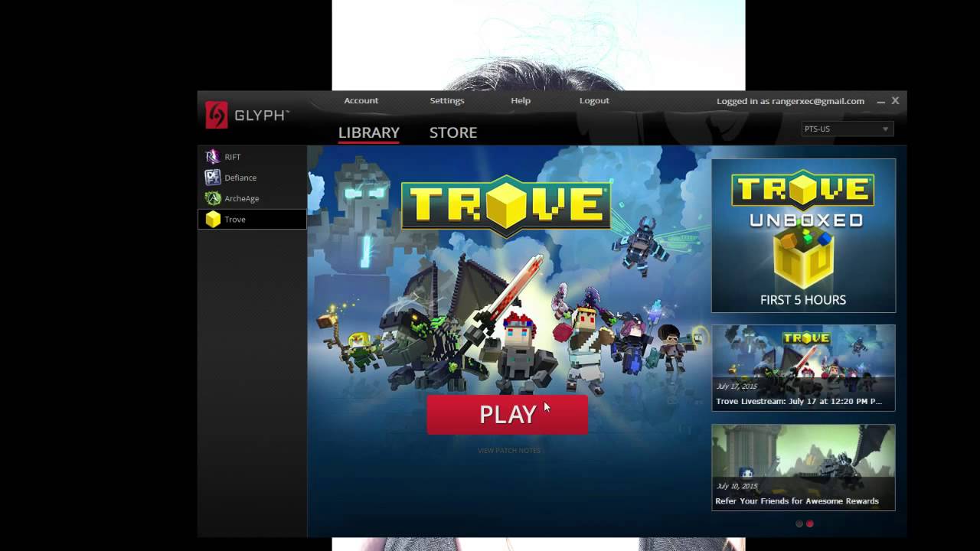
Task: Expand the PTS-US region dropdown
Action: click(x=847, y=129)
